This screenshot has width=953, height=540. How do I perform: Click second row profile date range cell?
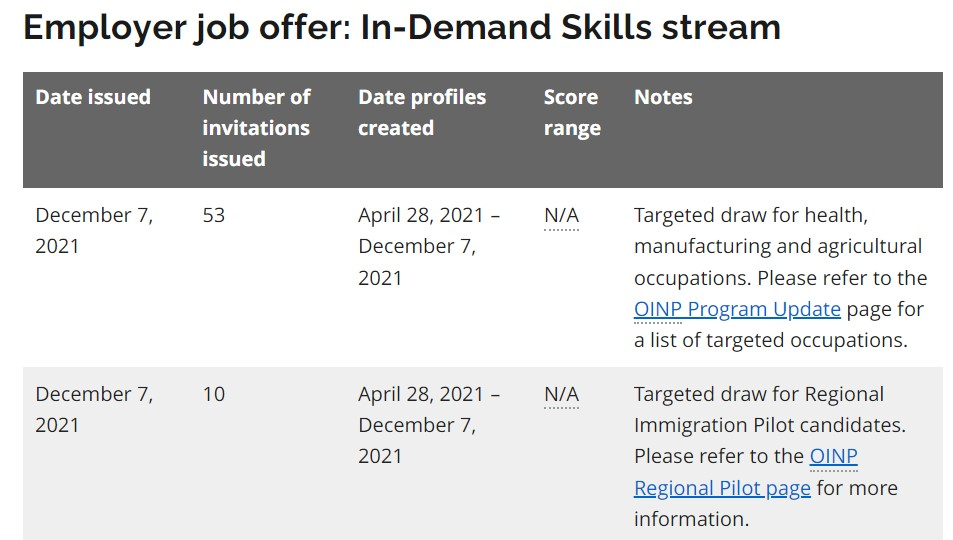pos(429,426)
